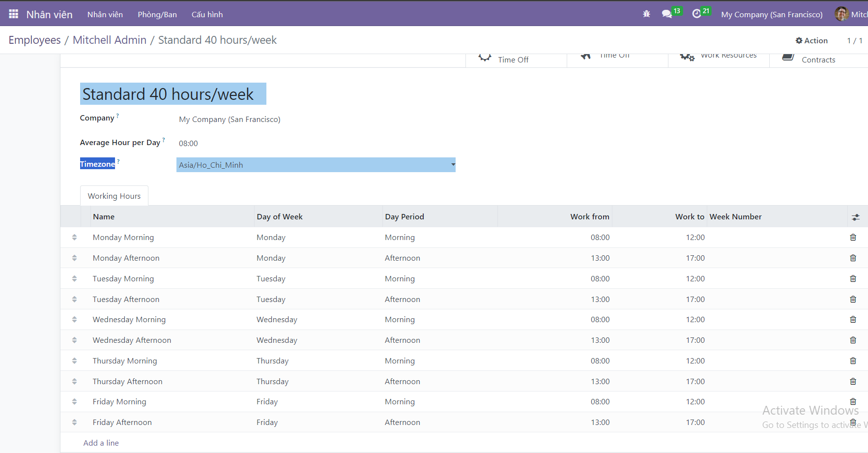The height and width of the screenshot is (453, 868).
Task: Open the apps grid menu icon
Action: 13,14
